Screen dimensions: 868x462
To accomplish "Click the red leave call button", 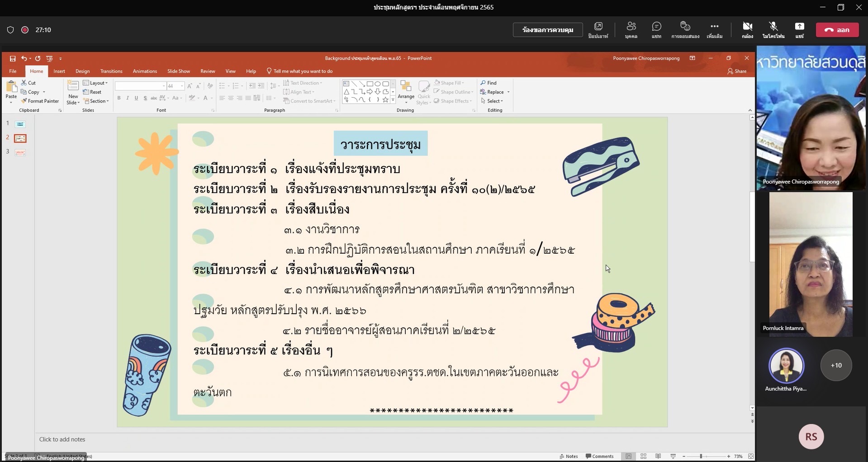I will point(837,30).
